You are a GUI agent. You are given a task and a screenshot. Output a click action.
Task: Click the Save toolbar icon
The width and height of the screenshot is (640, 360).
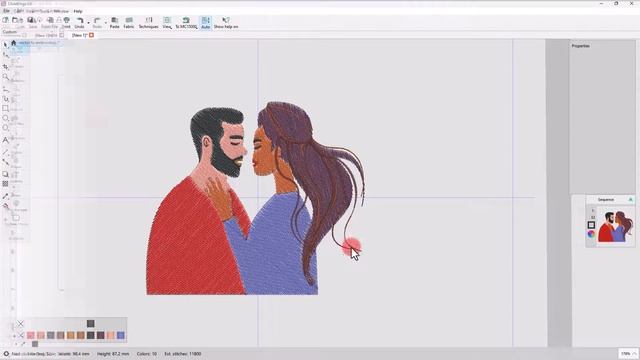click(x=31, y=21)
